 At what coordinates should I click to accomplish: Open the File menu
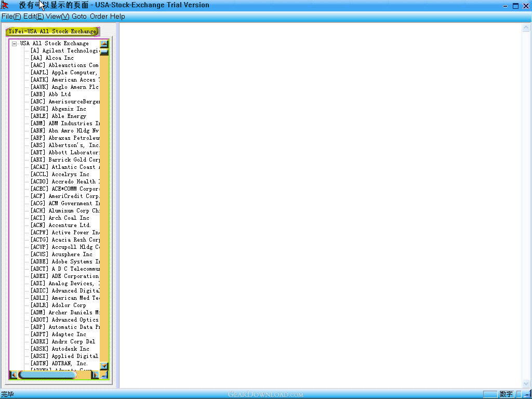[x=11, y=16]
